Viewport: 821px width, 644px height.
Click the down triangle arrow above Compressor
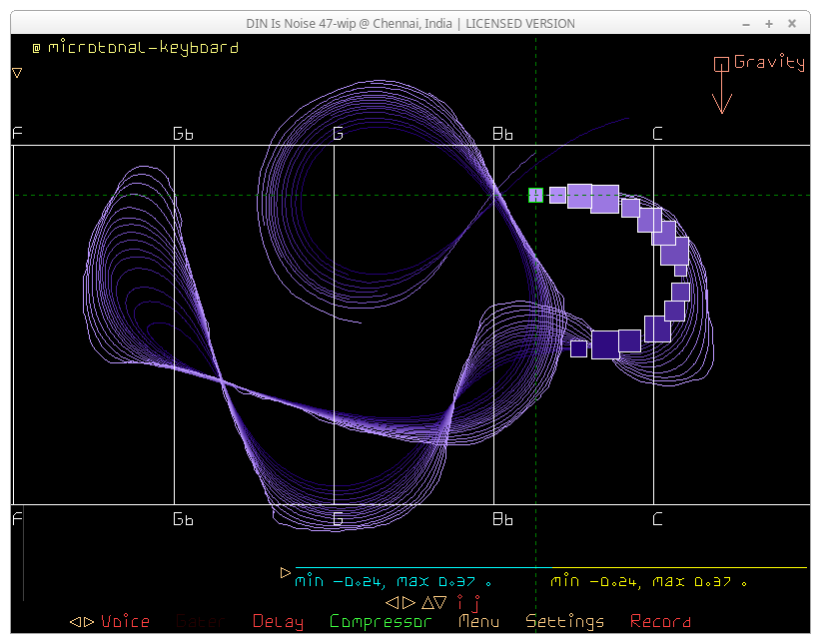click(440, 603)
